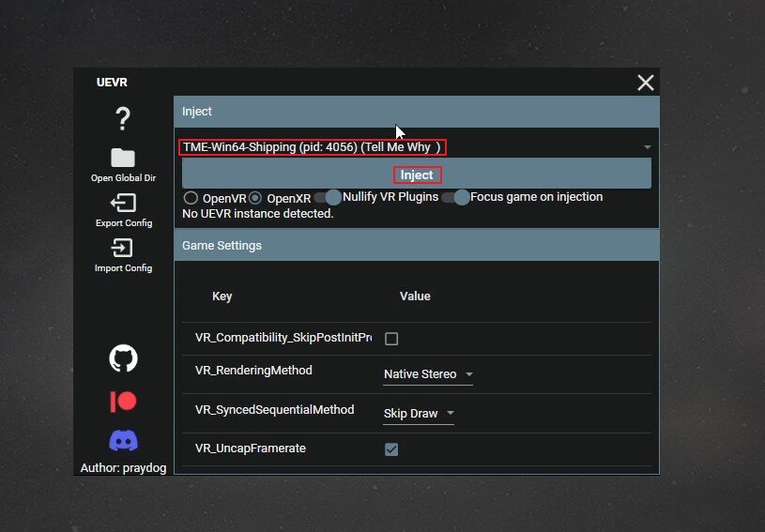Select the OpenVR radio button
This screenshot has width=765, height=532.
coord(191,198)
